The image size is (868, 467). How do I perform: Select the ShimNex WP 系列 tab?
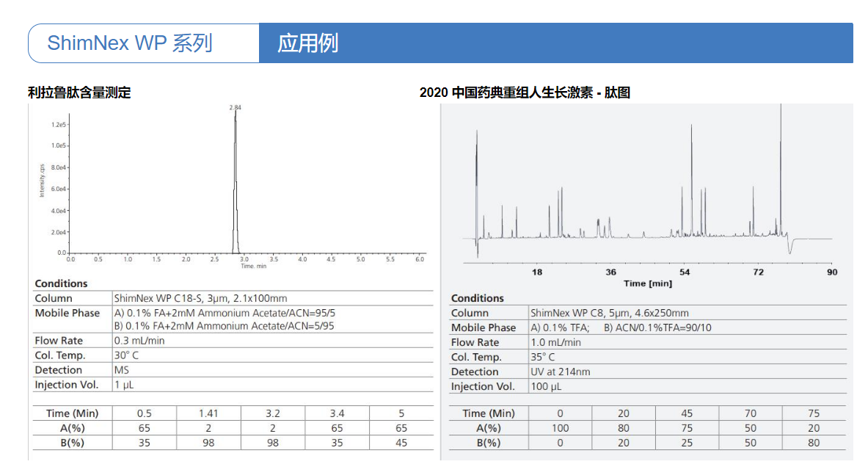130,43
